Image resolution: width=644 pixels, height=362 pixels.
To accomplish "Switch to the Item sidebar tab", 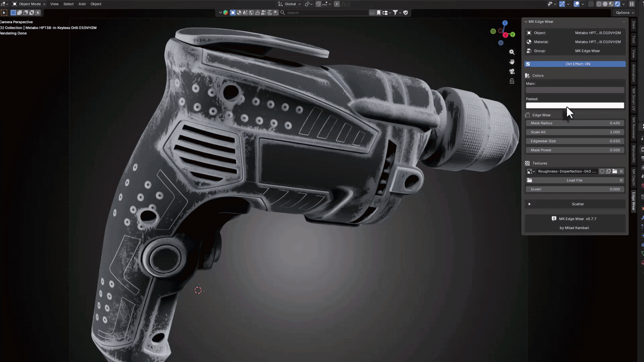I will pos(633,24).
